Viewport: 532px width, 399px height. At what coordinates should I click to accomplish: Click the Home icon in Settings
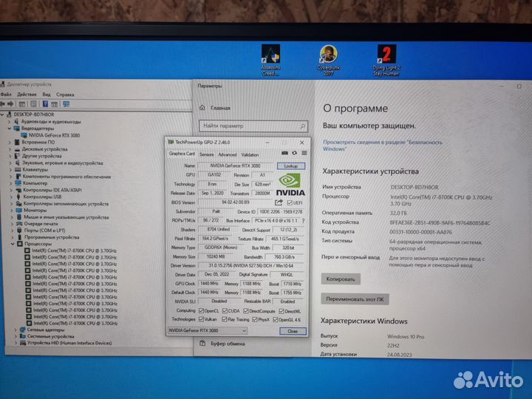point(202,108)
